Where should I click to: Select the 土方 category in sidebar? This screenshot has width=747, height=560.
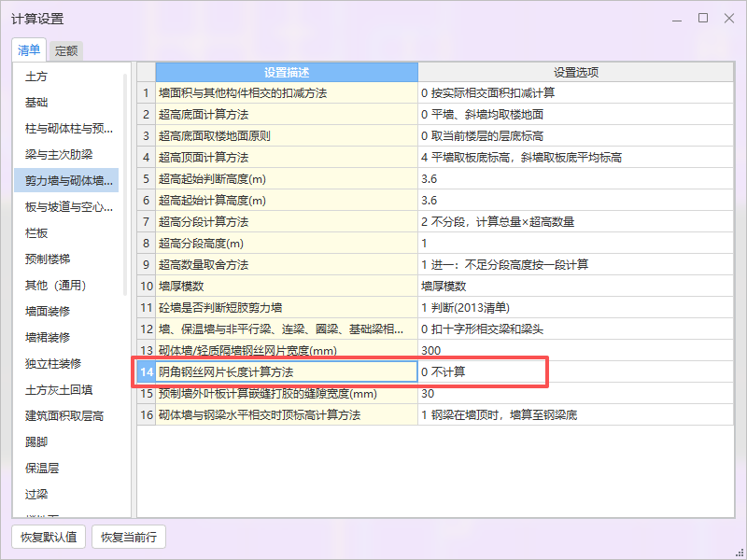(x=35, y=77)
